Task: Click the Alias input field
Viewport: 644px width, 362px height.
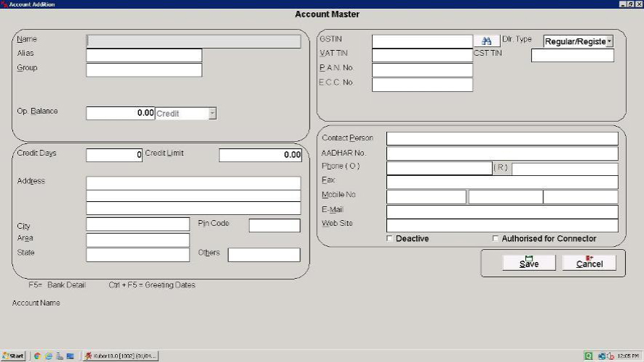Action: [x=144, y=55]
